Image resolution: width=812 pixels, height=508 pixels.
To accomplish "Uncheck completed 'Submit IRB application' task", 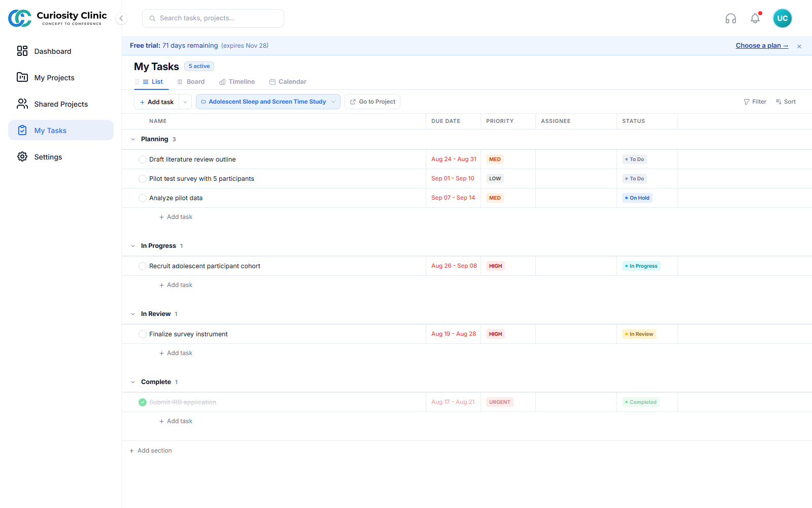I will click(143, 402).
